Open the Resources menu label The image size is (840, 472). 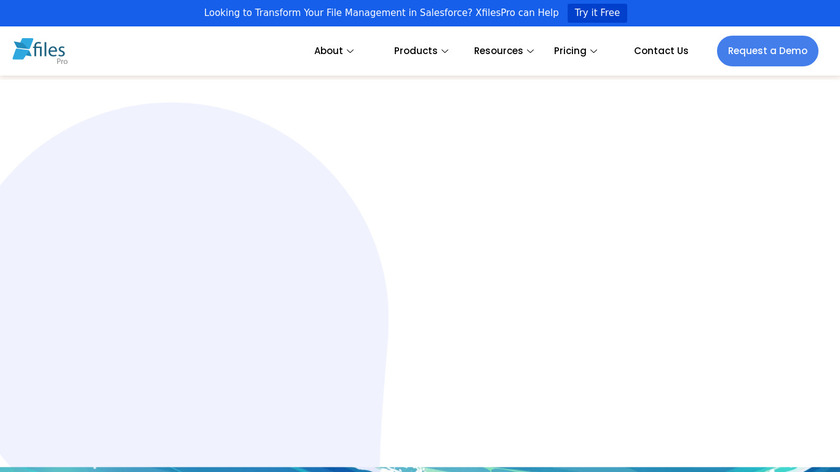tap(498, 51)
